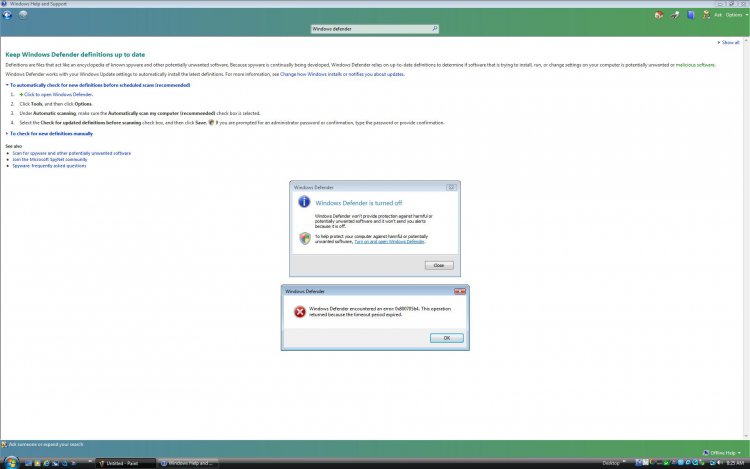Launch Internet Explorer from Quick Launch
This screenshot has height=469, width=750.
pyautogui.click(x=46, y=463)
